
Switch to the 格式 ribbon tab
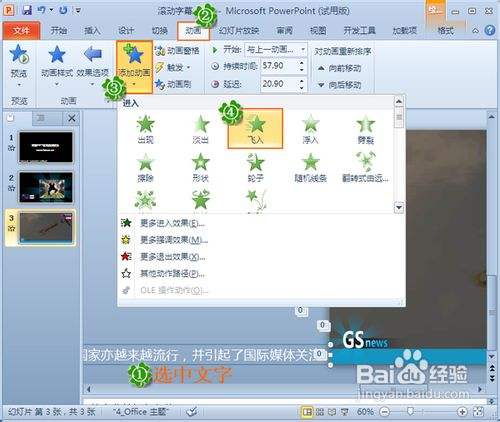[445, 31]
